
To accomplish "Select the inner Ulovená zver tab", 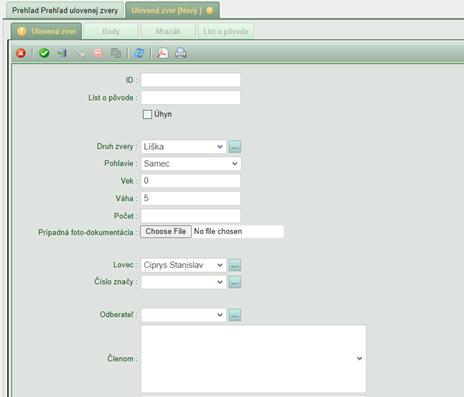I will pos(46,31).
